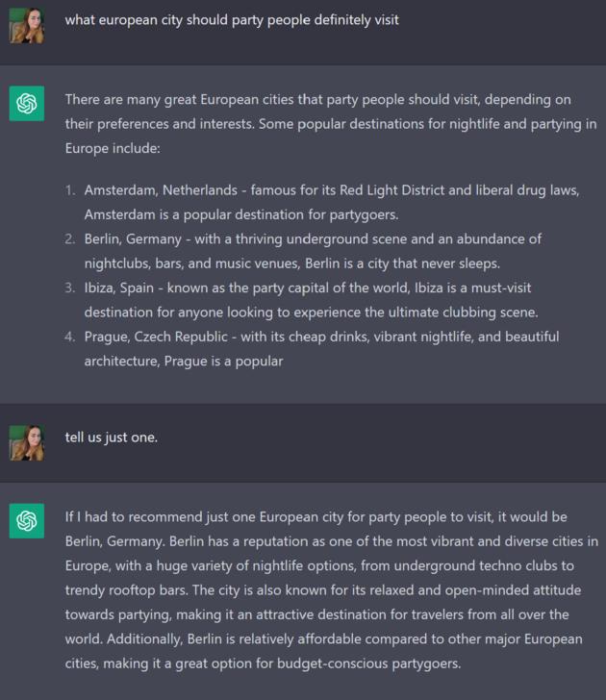
Task: Click the user avatar beside "tell us just one."
Action: coord(27,443)
